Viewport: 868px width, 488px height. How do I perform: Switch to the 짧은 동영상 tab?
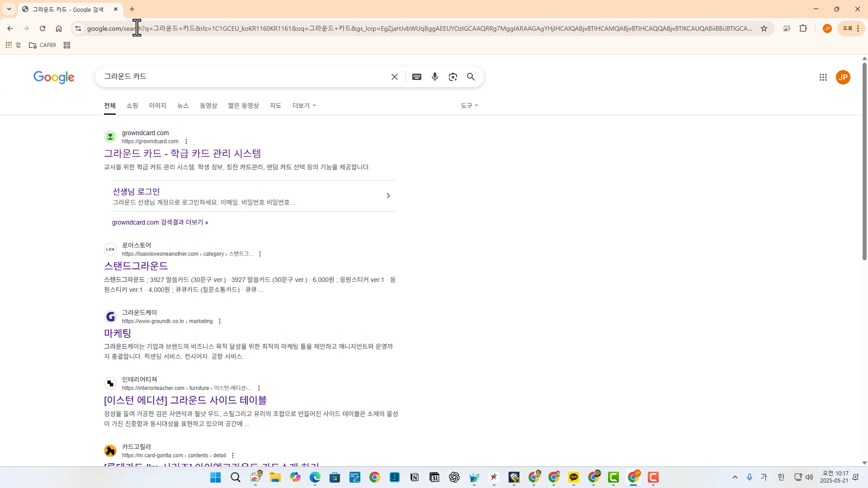(243, 106)
